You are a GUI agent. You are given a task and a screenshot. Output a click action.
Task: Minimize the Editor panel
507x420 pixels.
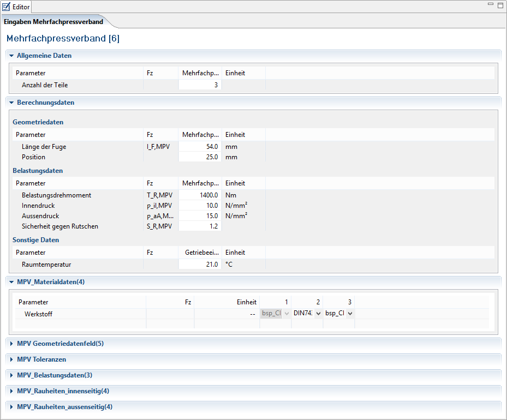coord(491,5)
